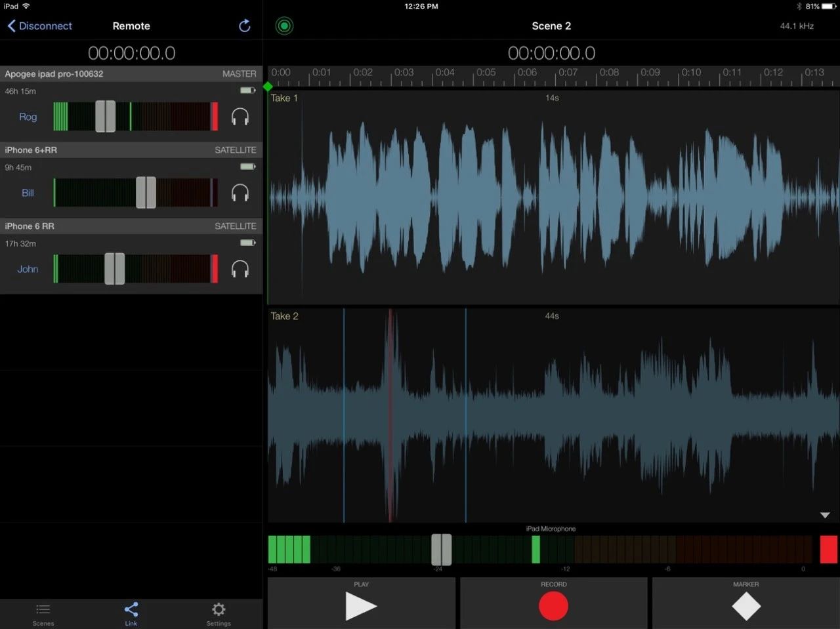Add a marker with the diamond Marker button
The height and width of the screenshot is (629, 840).
(745, 605)
